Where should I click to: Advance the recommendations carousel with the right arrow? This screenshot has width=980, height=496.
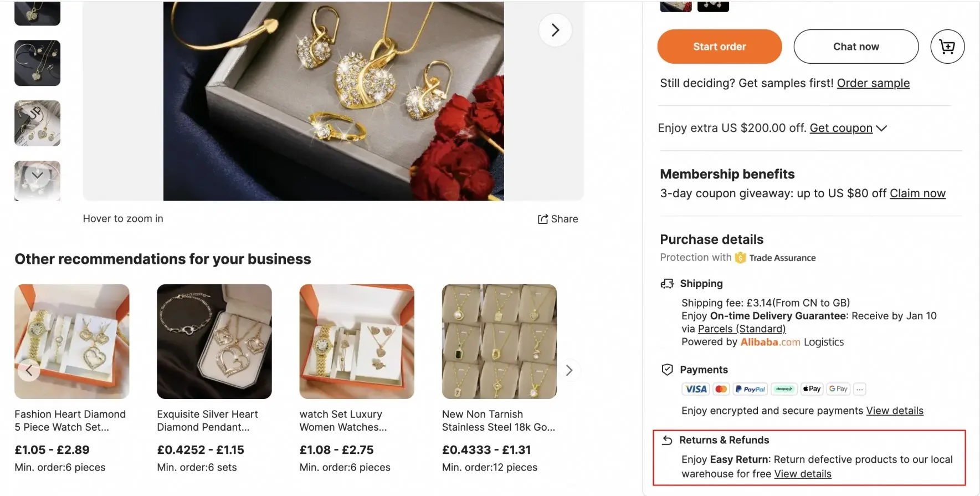568,370
